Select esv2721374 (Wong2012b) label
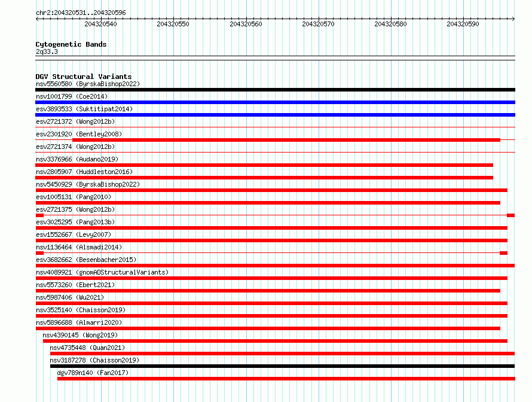This screenshot has height=402, width=532. pos(75,147)
